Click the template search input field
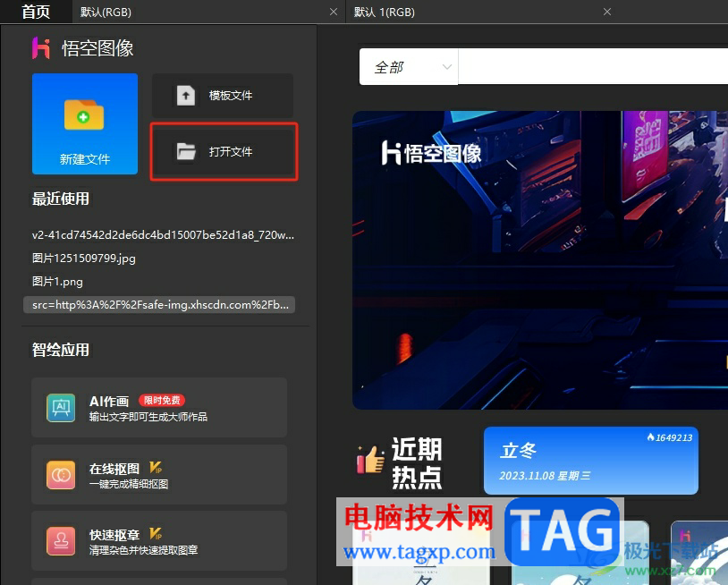This screenshot has width=728, height=585. point(593,67)
